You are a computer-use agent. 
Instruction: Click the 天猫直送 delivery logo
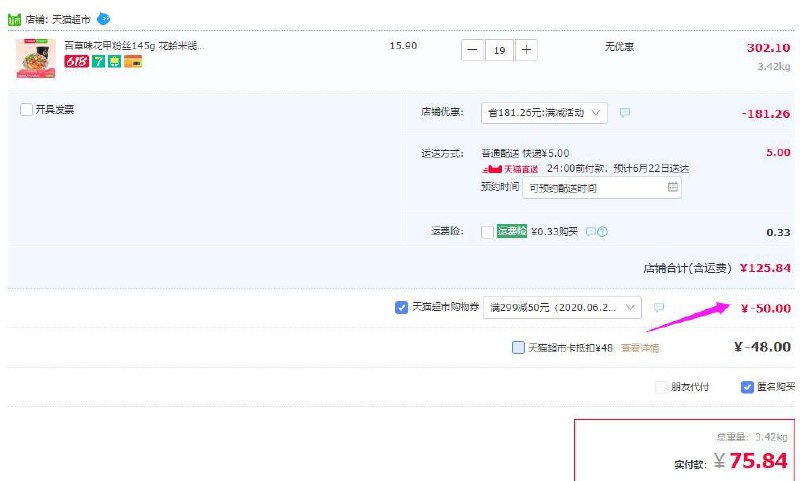pos(510,169)
